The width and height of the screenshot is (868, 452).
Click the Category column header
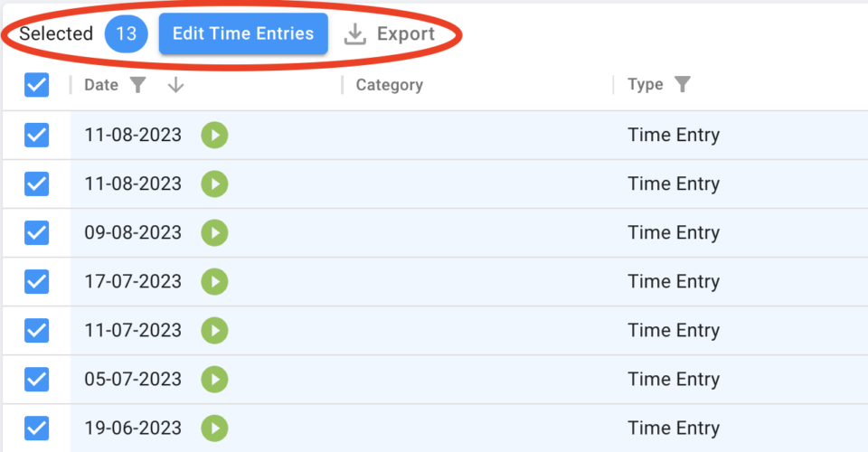coord(389,85)
